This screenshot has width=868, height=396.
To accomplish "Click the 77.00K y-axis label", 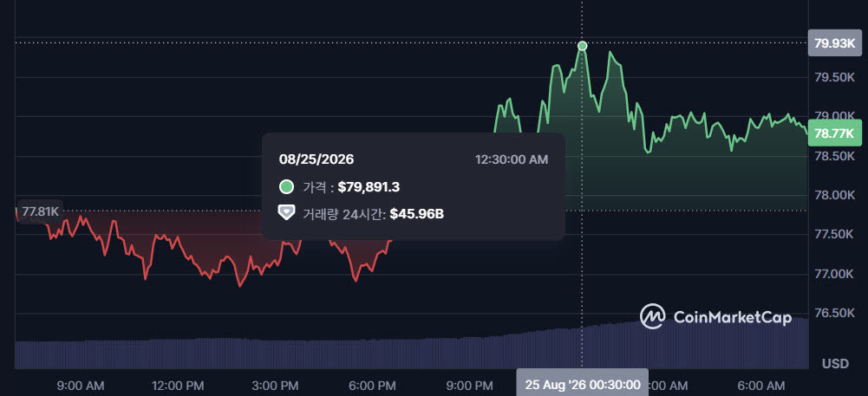I will point(835,275).
